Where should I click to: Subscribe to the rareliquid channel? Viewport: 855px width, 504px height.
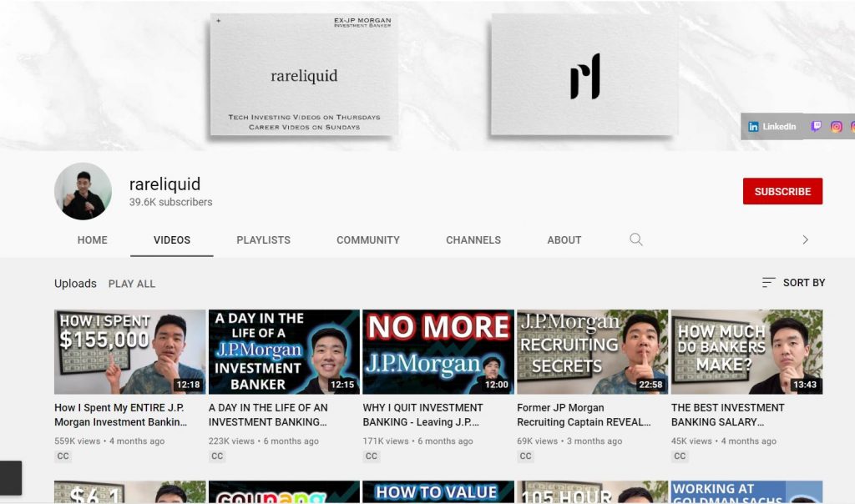point(782,191)
